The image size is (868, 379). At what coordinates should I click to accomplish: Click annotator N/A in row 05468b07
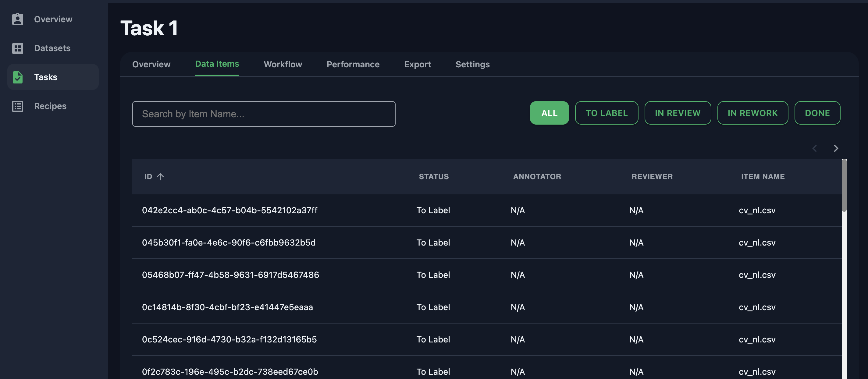pos(518,275)
